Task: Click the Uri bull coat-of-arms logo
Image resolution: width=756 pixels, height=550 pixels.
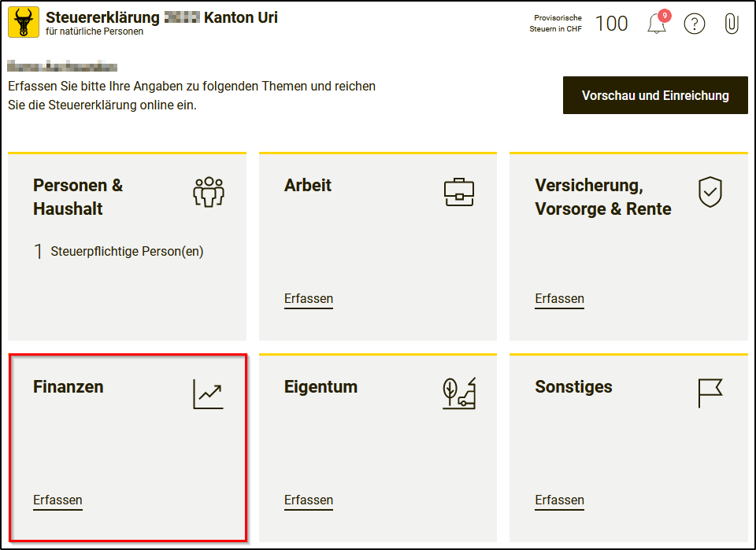Action: 24,23
